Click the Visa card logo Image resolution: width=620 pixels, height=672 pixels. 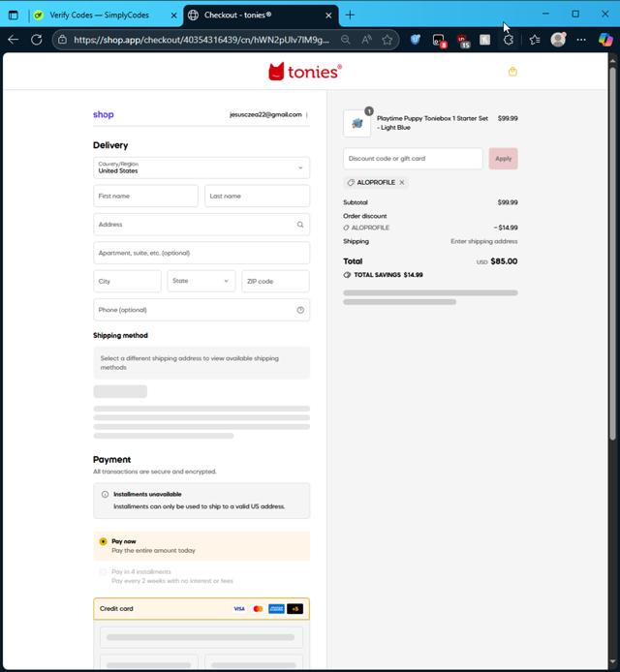coord(239,608)
